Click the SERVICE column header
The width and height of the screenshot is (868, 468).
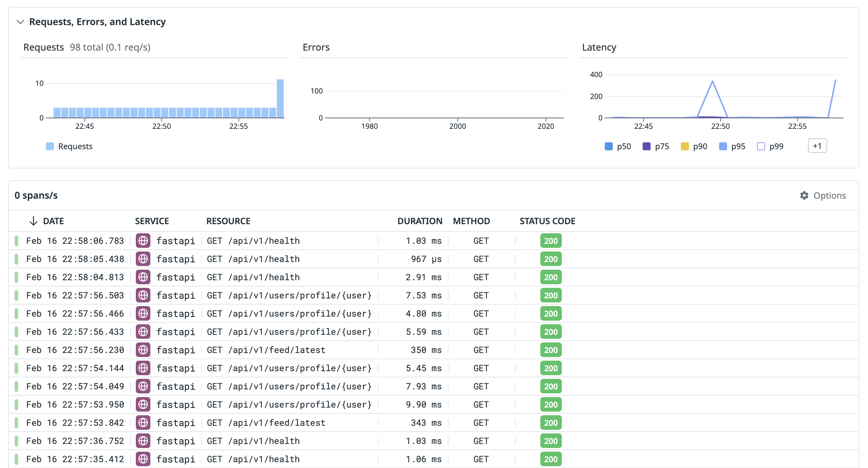click(152, 221)
